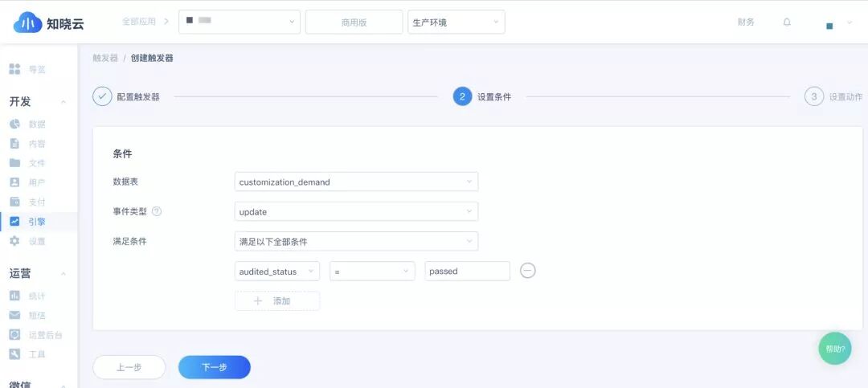868x388 pixels.
Task: Open the 短信 envelope icon
Action: tap(15, 315)
